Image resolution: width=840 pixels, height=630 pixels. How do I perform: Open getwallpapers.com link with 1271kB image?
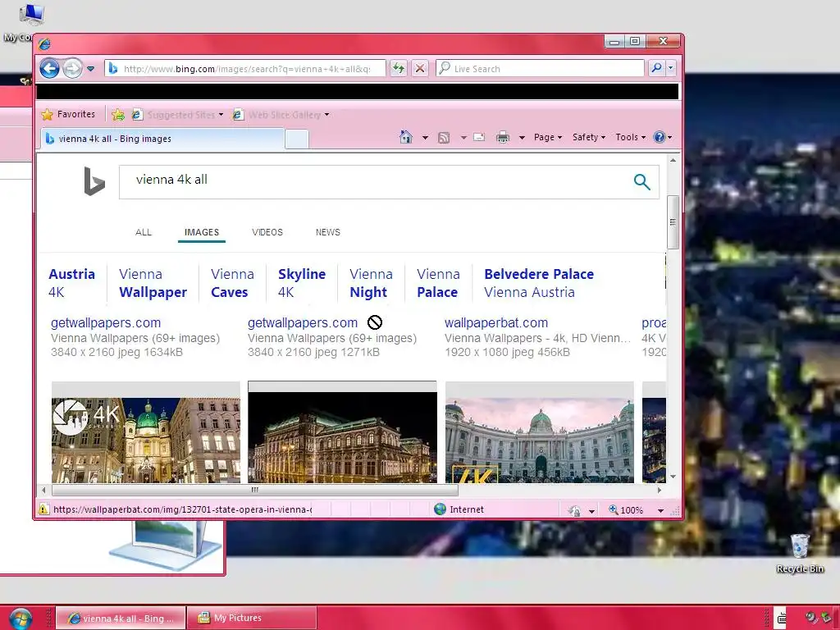302,322
